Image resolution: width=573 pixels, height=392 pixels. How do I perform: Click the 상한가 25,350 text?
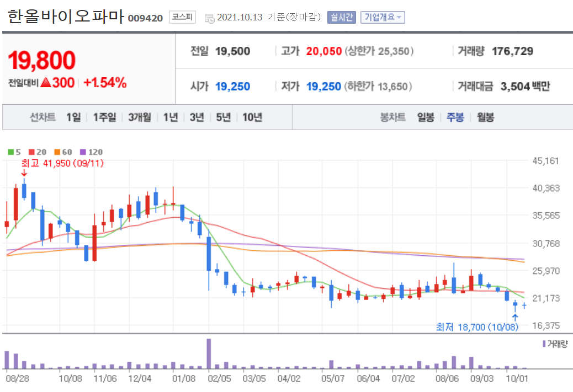tap(379, 51)
